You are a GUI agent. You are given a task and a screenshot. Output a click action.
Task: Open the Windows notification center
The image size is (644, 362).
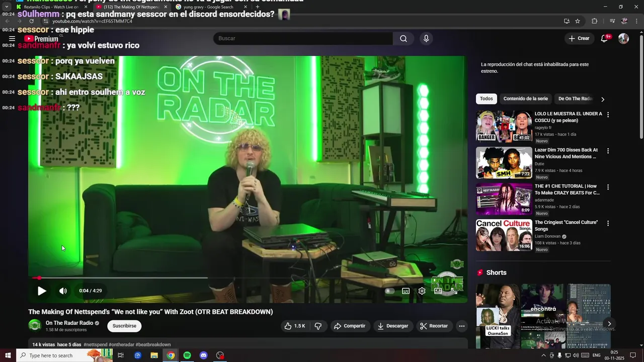tap(633, 355)
